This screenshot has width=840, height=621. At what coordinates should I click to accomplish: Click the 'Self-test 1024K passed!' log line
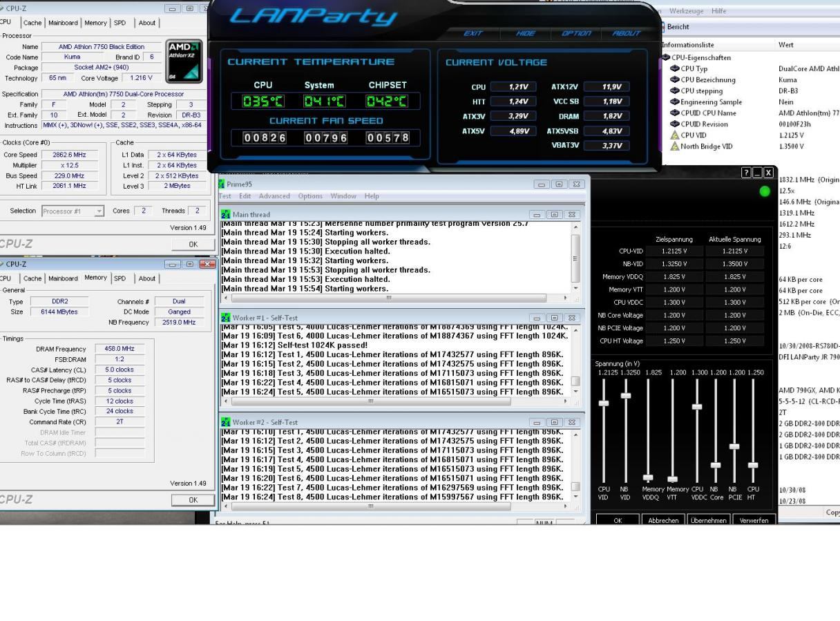tap(294, 345)
